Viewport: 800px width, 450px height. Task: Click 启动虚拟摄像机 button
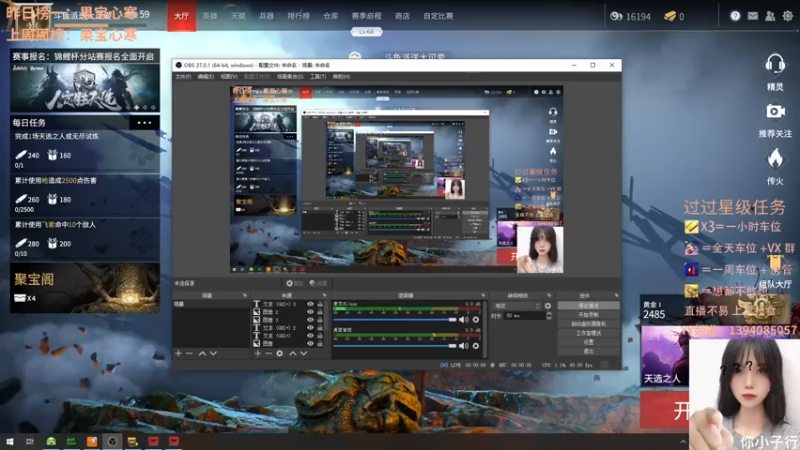pos(588,324)
